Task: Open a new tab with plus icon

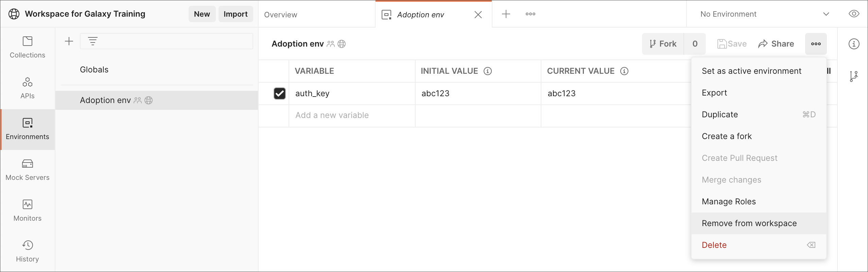Action: click(506, 14)
